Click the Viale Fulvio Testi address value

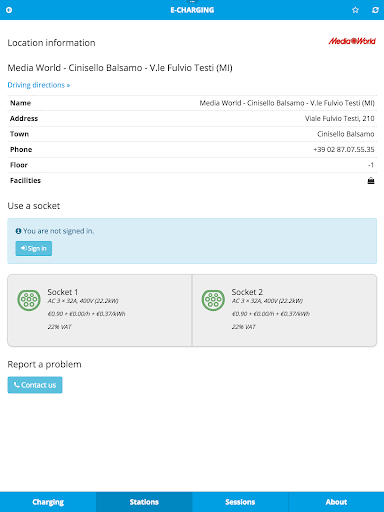click(x=340, y=118)
